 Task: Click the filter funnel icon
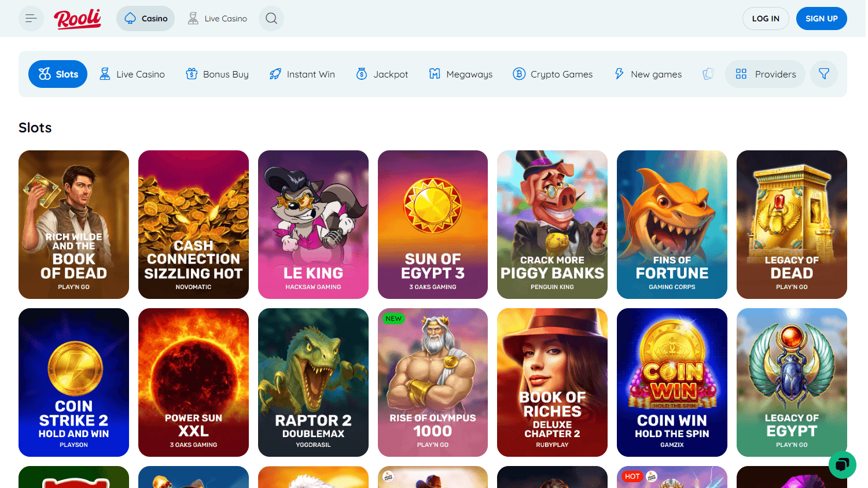(x=823, y=74)
